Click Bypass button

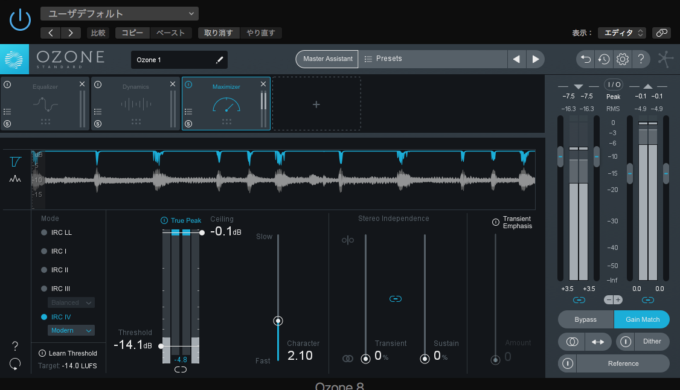coord(585,320)
